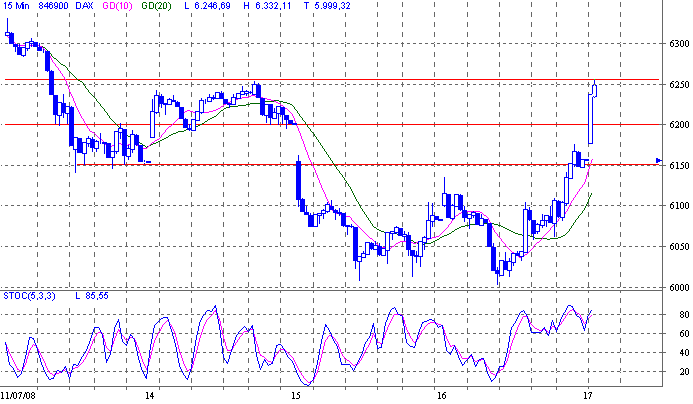
Task: Click the high value 'H 6.332,11'
Action: point(267,6)
